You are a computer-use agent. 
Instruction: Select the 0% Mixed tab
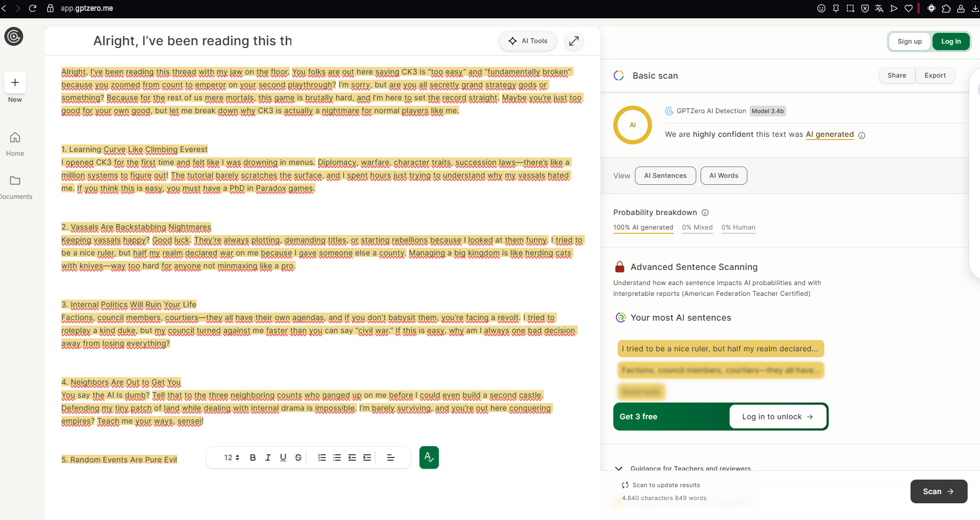coord(697,227)
